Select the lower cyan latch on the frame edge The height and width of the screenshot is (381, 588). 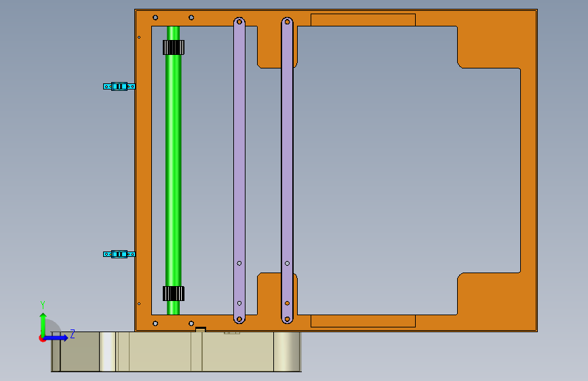click(119, 254)
